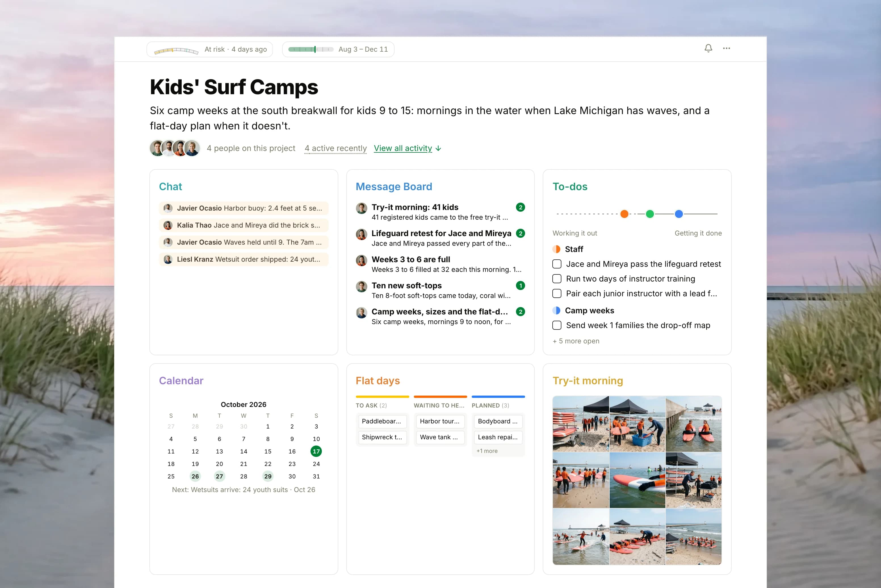The image size is (881, 588).
Task: Click Liesl Kranz's avatar in Chat
Action: tap(168, 259)
